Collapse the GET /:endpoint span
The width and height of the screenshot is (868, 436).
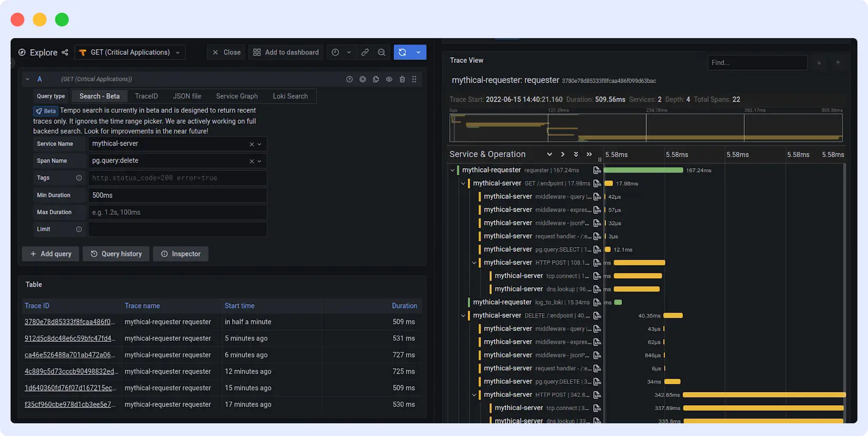(x=463, y=184)
